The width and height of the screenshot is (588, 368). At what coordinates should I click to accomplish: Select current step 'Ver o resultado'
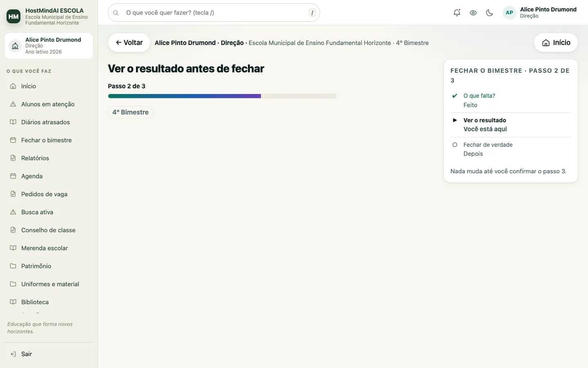pyautogui.click(x=511, y=125)
